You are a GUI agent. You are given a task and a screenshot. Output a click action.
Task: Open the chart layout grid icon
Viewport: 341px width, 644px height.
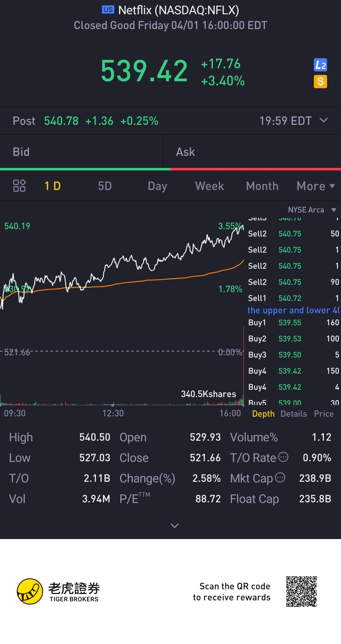tap(19, 186)
